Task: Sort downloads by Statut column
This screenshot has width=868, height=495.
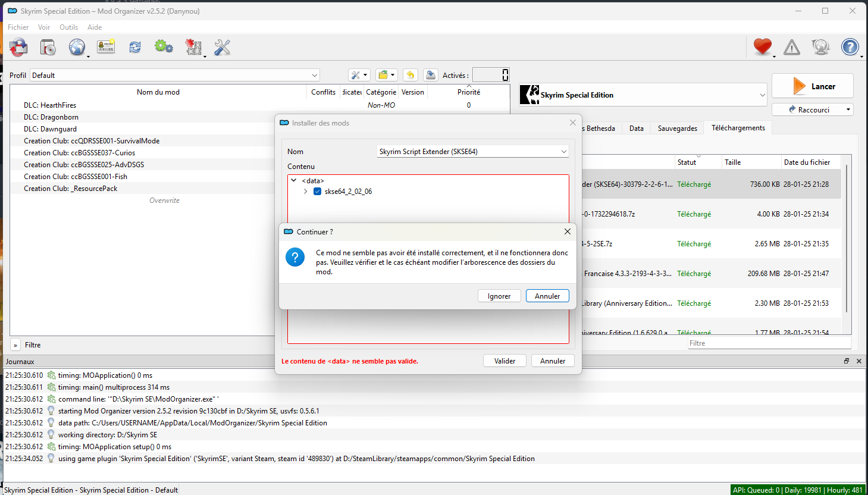Action: click(x=698, y=162)
